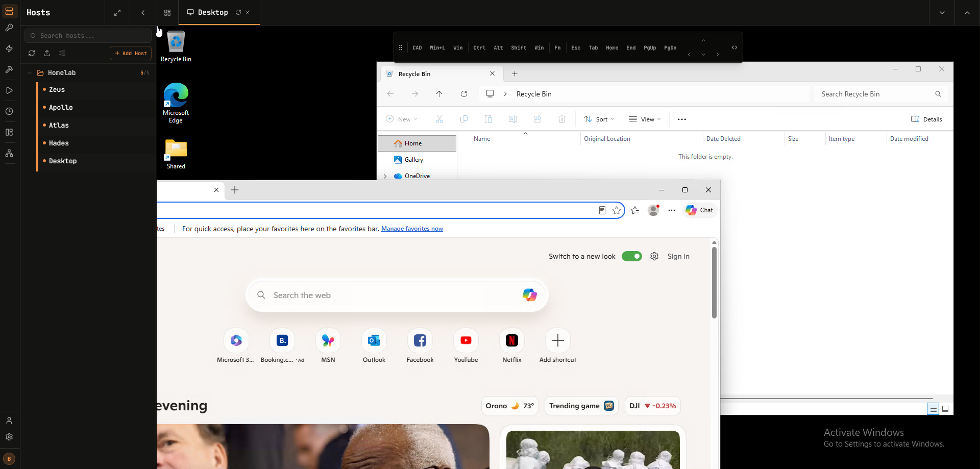Toggle the Alt modifier key
980x469 pixels.
[x=499, y=47]
